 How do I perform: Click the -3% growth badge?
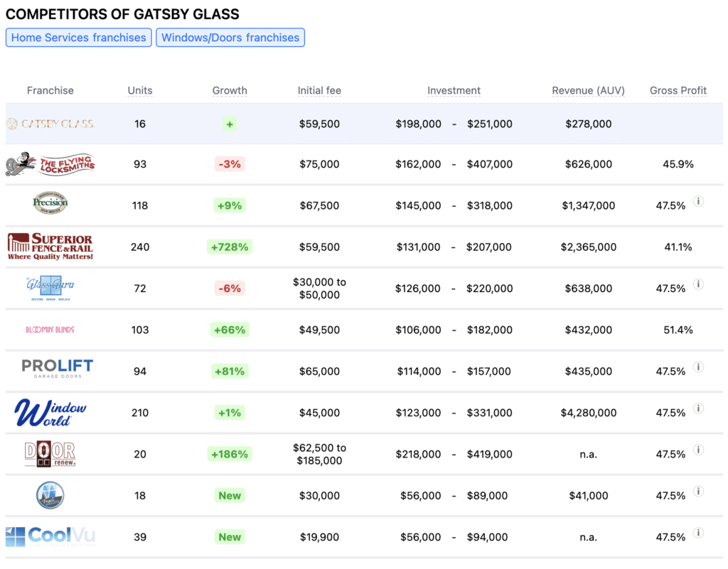pos(230,164)
